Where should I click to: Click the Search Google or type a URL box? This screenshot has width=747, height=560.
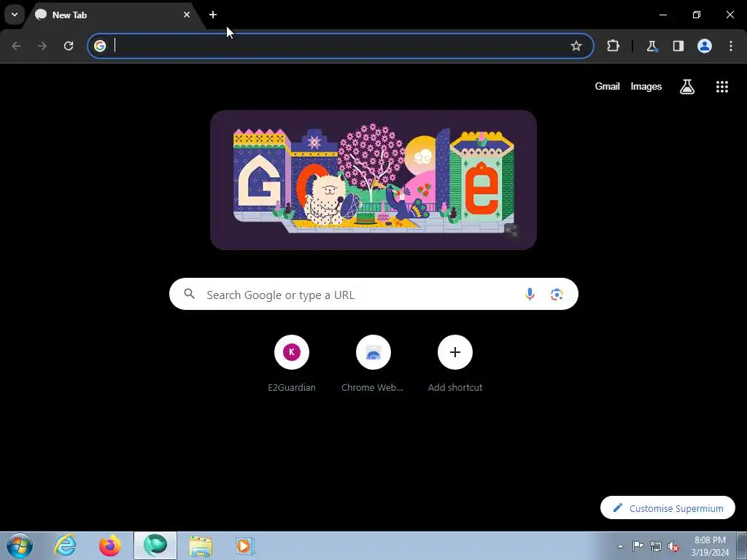373,295
